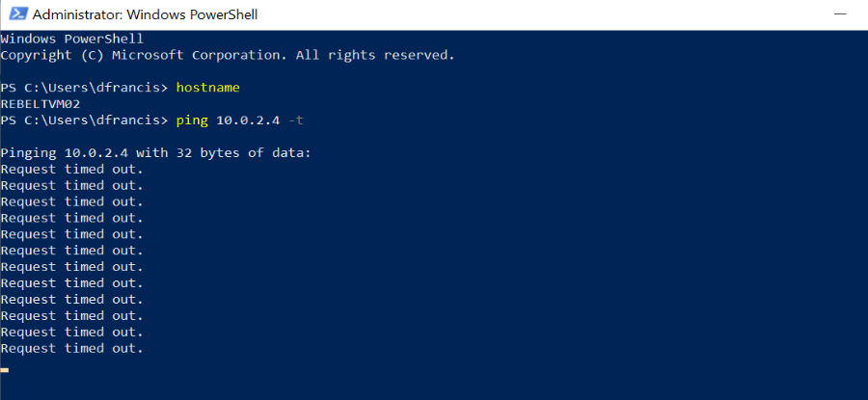Click the "All rights reserved." text

(375, 55)
